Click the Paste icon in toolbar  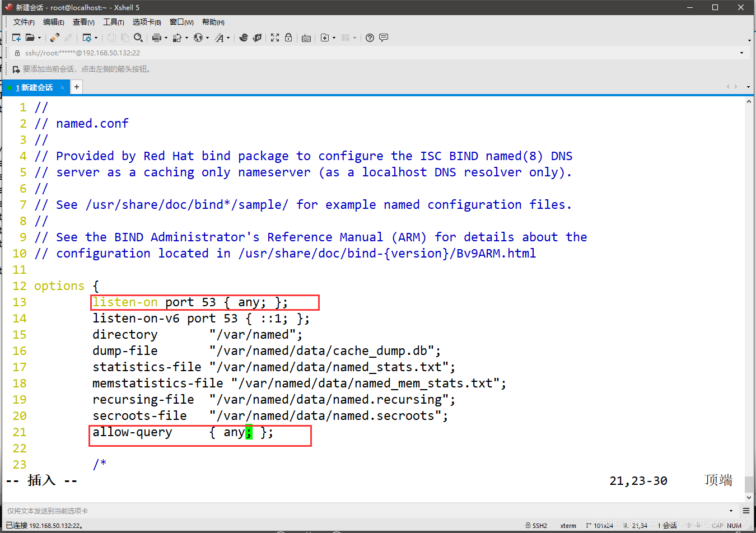(x=124, y=38)
